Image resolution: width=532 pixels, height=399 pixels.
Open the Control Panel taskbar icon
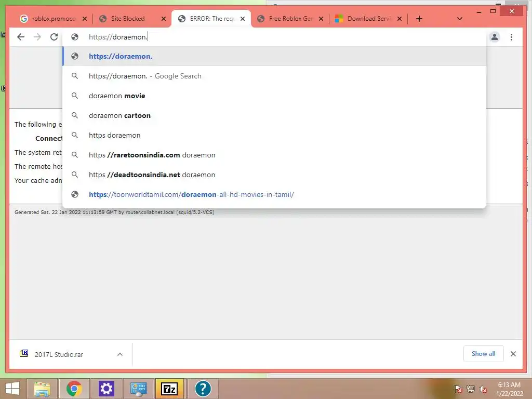pos(138,389)
